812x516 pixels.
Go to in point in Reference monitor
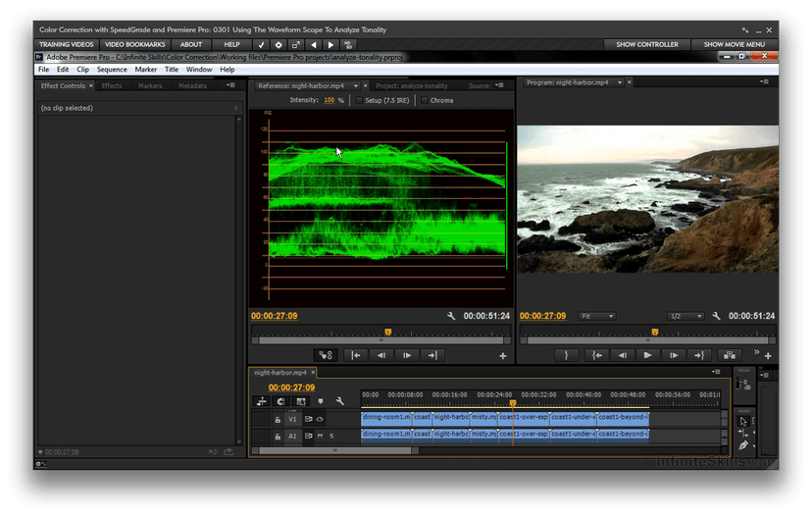[x=356, y=355]
